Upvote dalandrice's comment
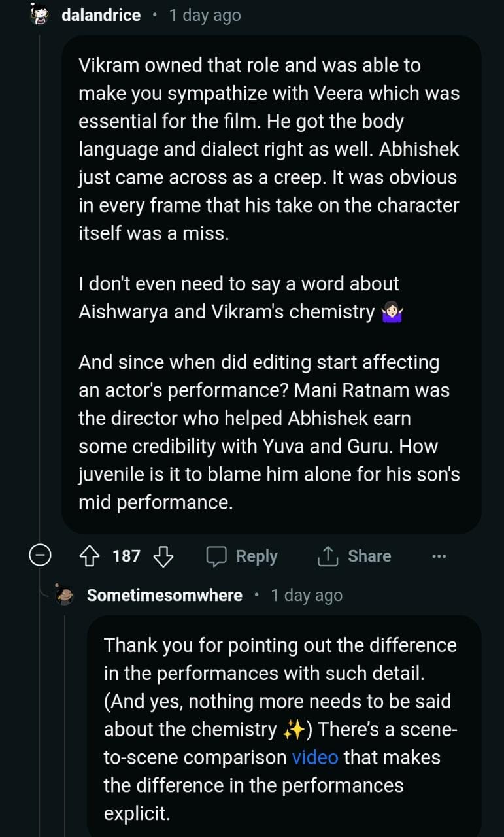504x837 pixels. pos(88,556)
